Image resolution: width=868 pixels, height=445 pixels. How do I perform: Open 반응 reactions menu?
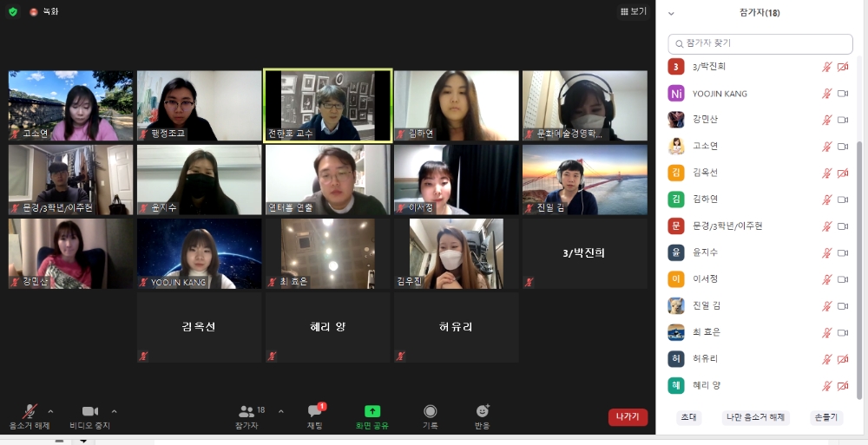[482, 416]
